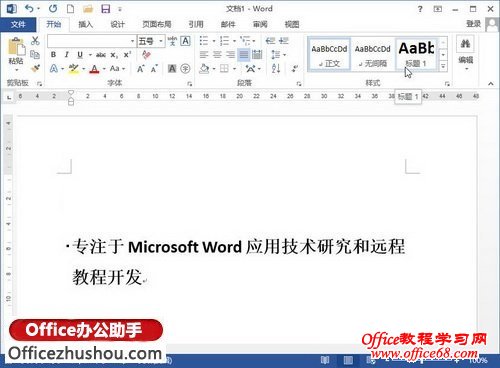This screenshot has width=500, height=368.
Task: Expand the styles gallery more arrow
Action: (443, 67)
